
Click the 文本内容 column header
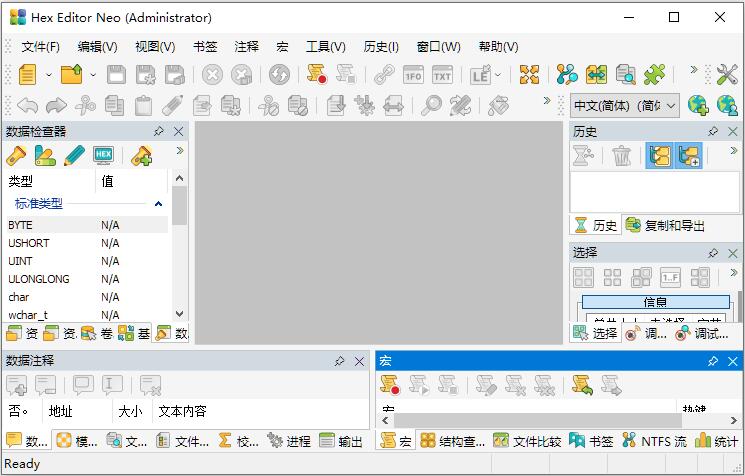coord(182,411)
